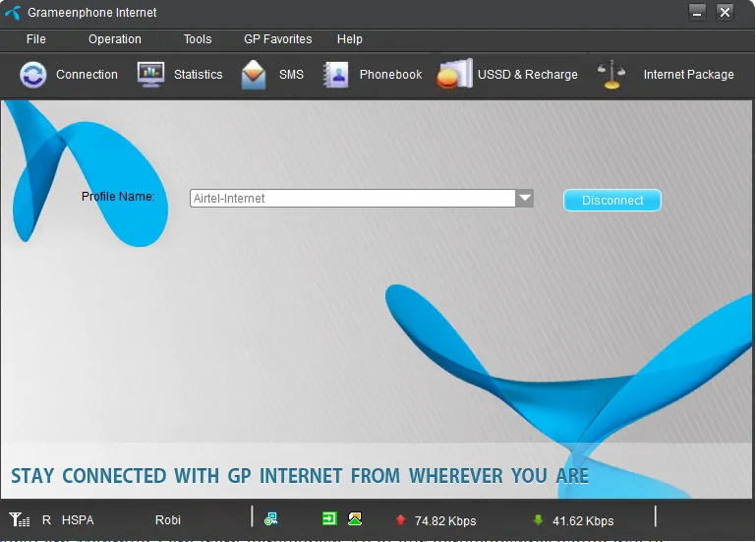Click the roaming R indicator
This screenshot has height=542, width=756.
47,520
